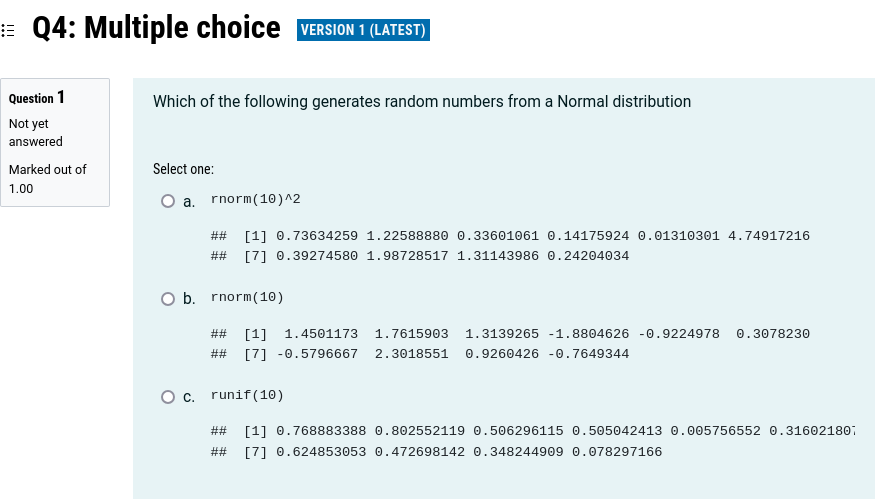Choose the radio button for option c
The height and width of the screenshot is (499, 875).
[x=168, y=397]
